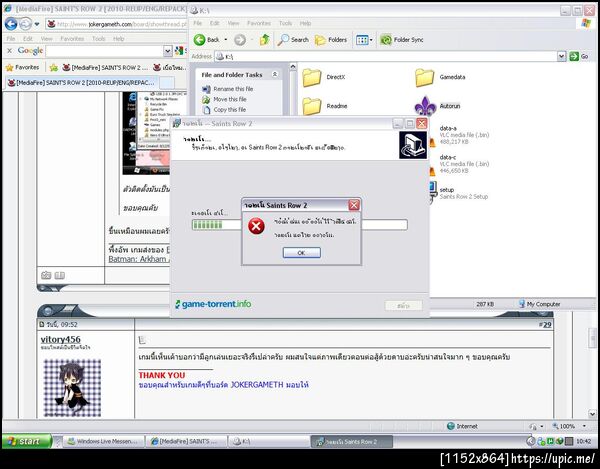The image size is (600, 469).
Task: Click Move this file task link
Action: point(230,99)
